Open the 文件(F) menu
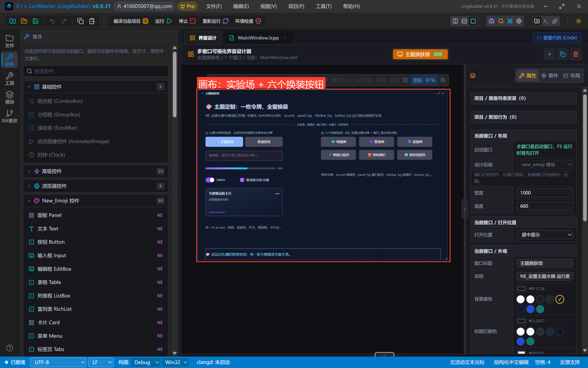This screenshot has width=588, height=368. 214,6
